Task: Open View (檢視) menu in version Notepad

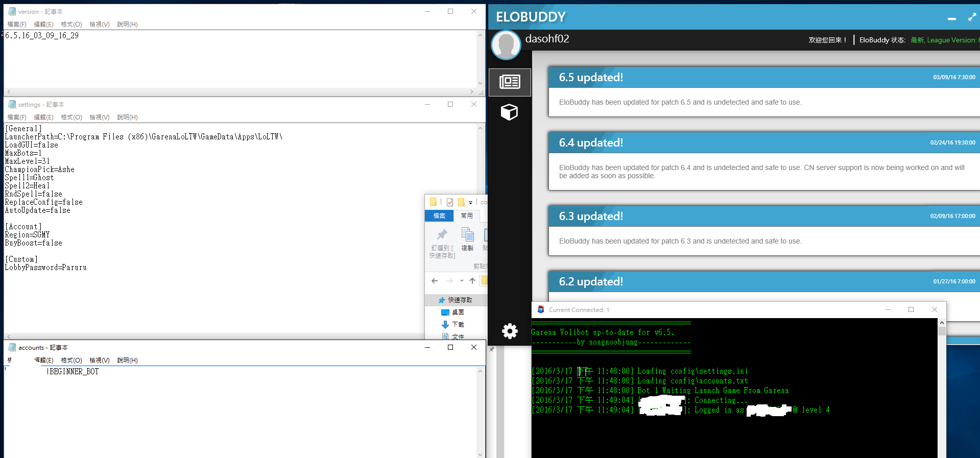Action: (100, 25)
